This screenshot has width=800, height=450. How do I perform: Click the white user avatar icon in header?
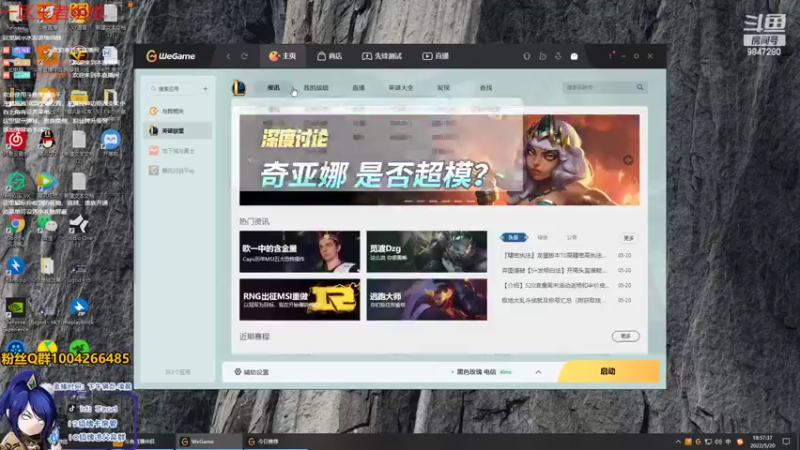pos(574,57)
